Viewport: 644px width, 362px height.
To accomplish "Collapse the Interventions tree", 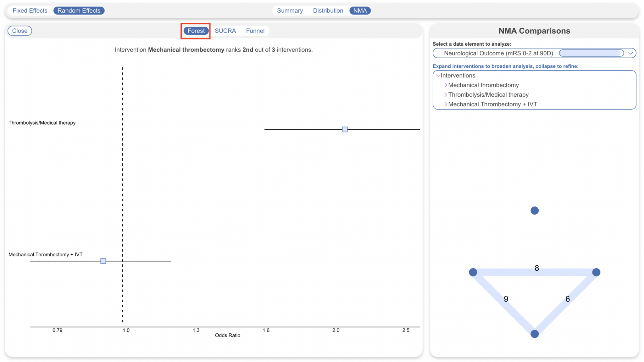I will tap(438, 76).
